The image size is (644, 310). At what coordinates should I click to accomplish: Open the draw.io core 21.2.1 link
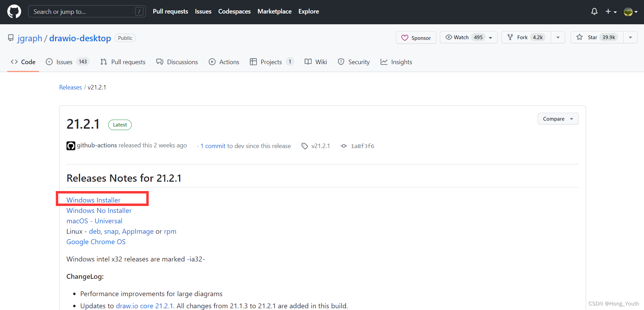tap(144, 306)
